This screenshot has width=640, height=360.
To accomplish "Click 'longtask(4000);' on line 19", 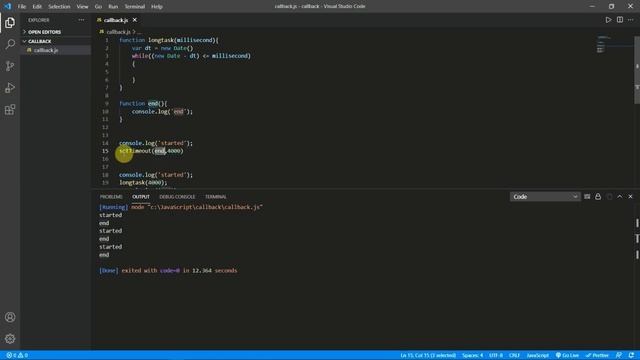I will click(143, 182).
